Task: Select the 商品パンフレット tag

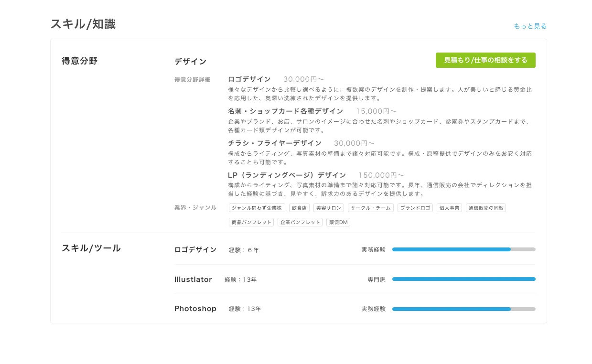Action: [251, 222]
